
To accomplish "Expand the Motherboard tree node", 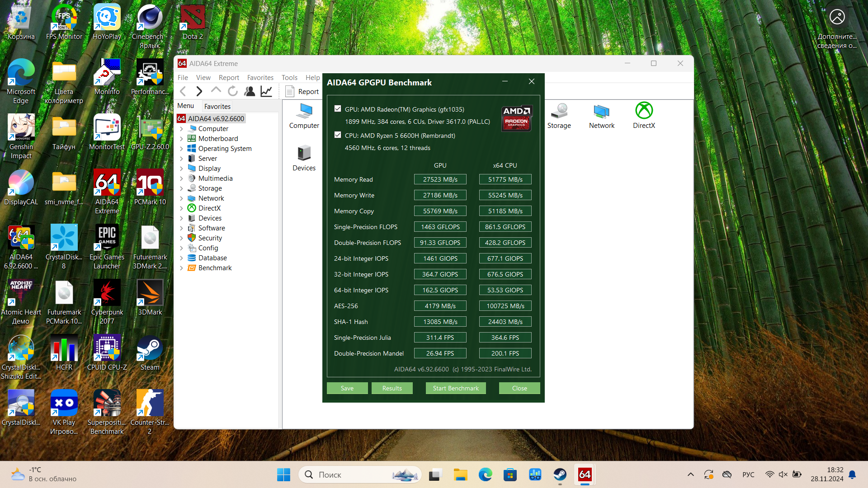I will 181,139.
